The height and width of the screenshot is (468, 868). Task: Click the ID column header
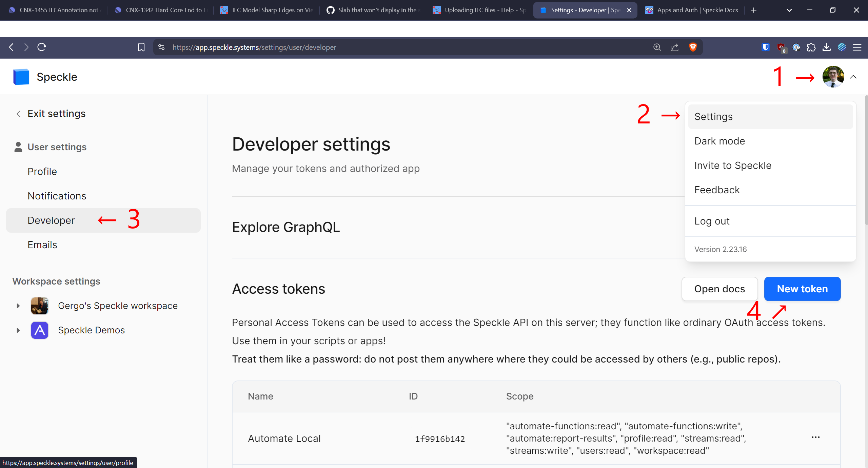tap(413, 396)
